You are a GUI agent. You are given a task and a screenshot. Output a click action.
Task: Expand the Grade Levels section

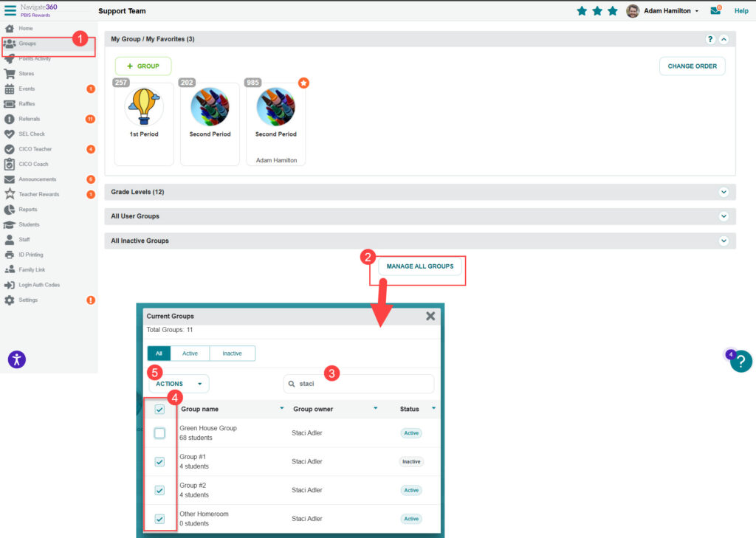(724, 192)
